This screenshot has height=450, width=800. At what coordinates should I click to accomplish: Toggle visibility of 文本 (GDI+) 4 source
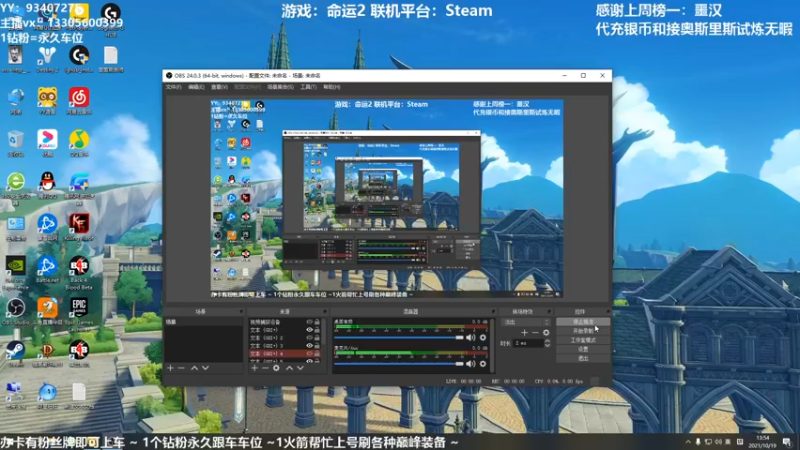(x=309, y=354)
